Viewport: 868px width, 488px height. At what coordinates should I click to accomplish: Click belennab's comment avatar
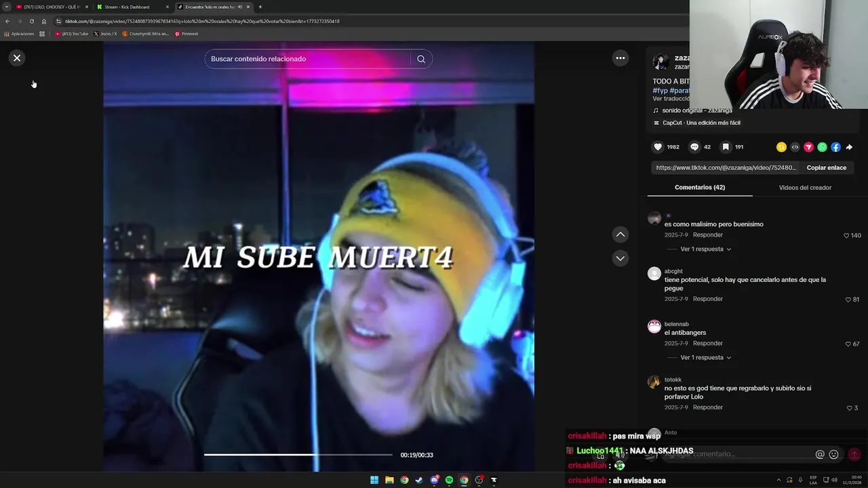point(654,327)
